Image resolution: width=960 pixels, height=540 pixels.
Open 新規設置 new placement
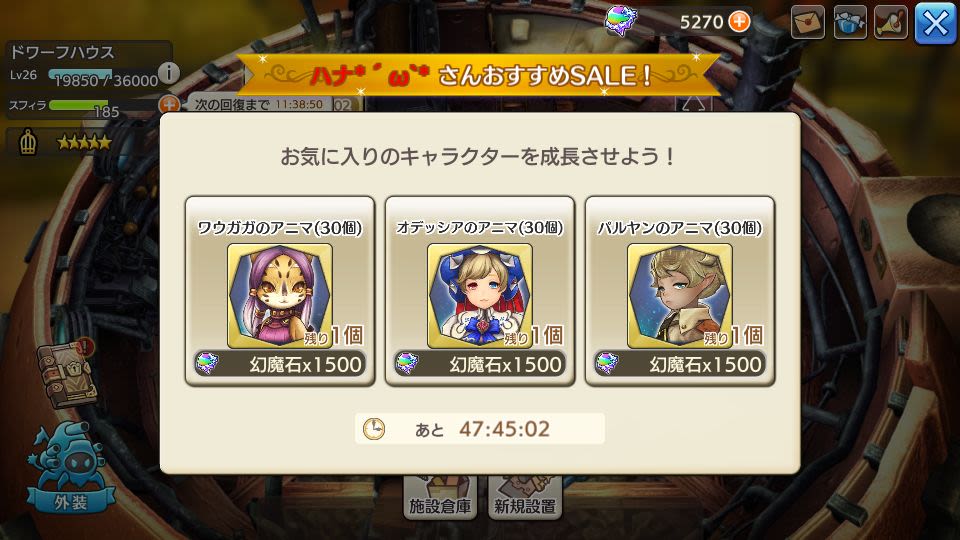coord(525,497)
